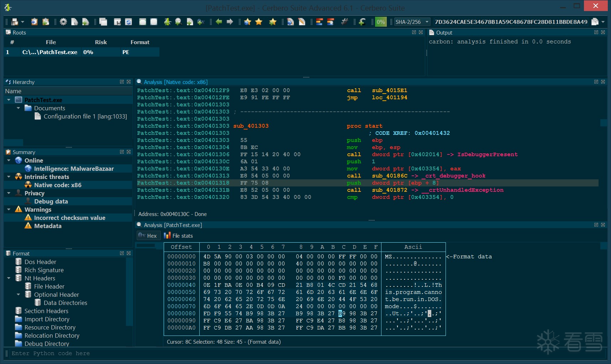Click the Malware Intelligence globe icon in Summary
Viewport: 611px width, 364px height.
point(28,169)
